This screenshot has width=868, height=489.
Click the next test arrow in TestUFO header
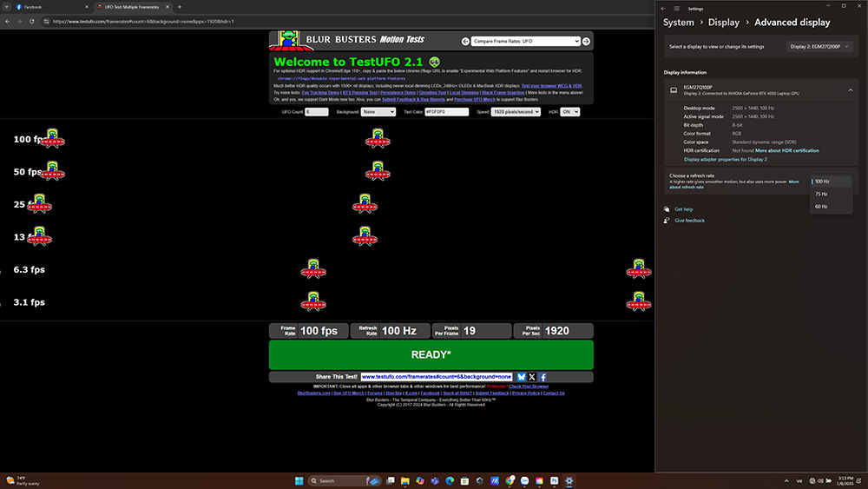[x=586, y=41]
